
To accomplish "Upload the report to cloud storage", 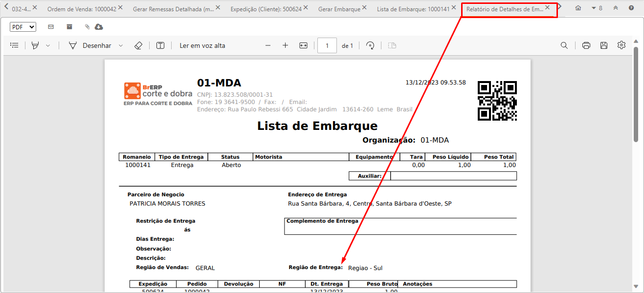I will (x=98, y=27).
